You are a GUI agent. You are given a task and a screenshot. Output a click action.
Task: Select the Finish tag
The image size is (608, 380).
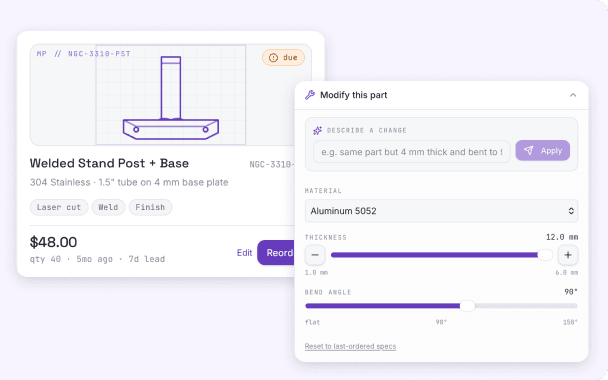[150, 207]
